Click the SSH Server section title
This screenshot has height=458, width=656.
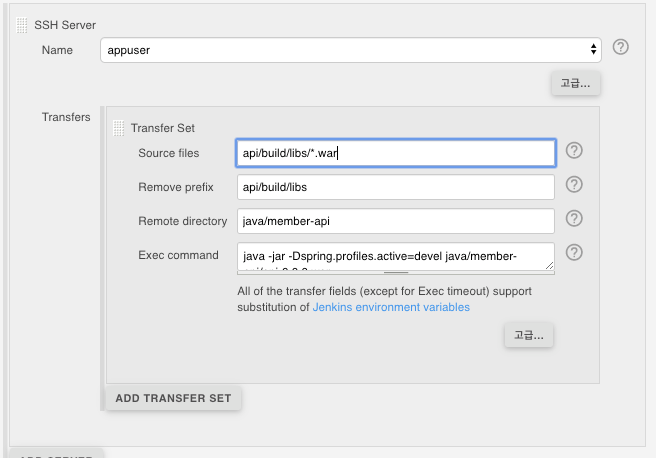[x=65, y=25]
